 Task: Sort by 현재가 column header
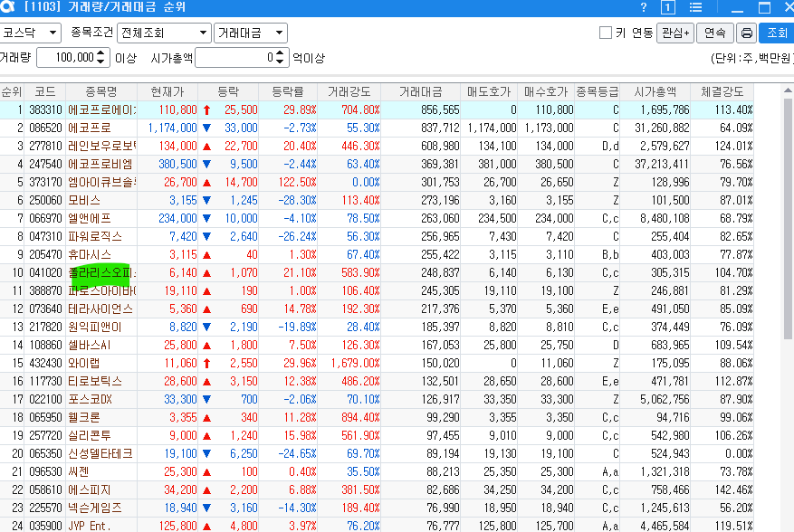(x=167, y=91)
